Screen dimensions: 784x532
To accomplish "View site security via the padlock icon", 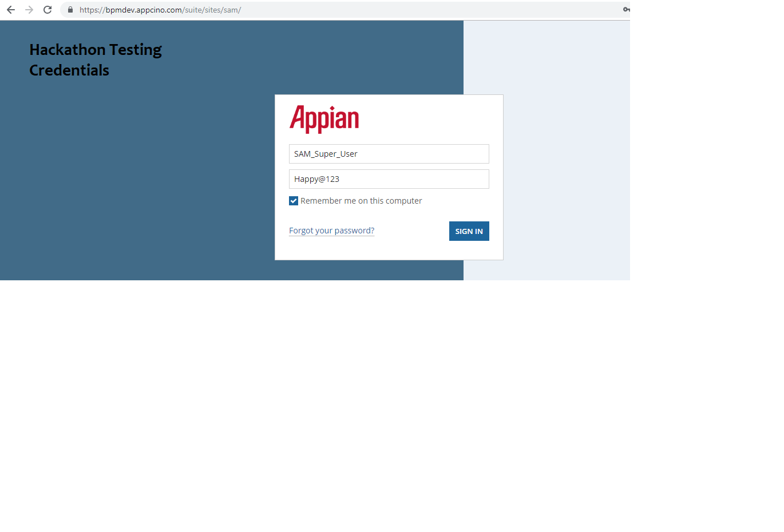I will (70, 10).
